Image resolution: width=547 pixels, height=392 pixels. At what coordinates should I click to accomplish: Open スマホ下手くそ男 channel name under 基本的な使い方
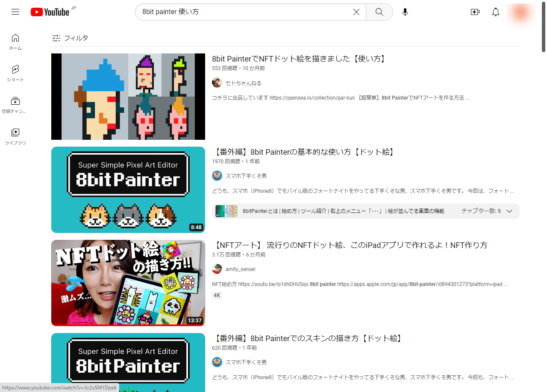[x=246, y=176]
